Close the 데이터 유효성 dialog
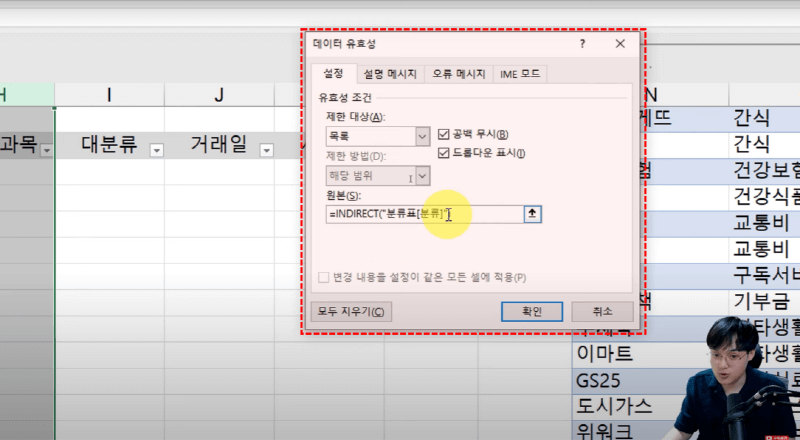This screenshot has height=440, width=800. (x=620, y=44)
